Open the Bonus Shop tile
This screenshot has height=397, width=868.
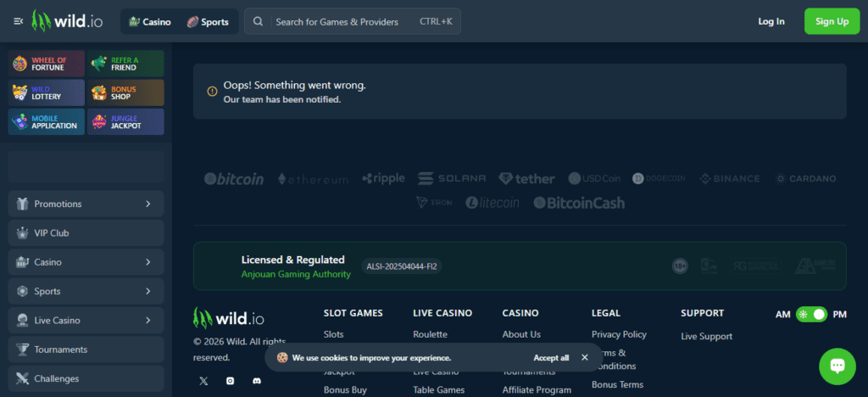pyautogui.click(x=125, y=92)
